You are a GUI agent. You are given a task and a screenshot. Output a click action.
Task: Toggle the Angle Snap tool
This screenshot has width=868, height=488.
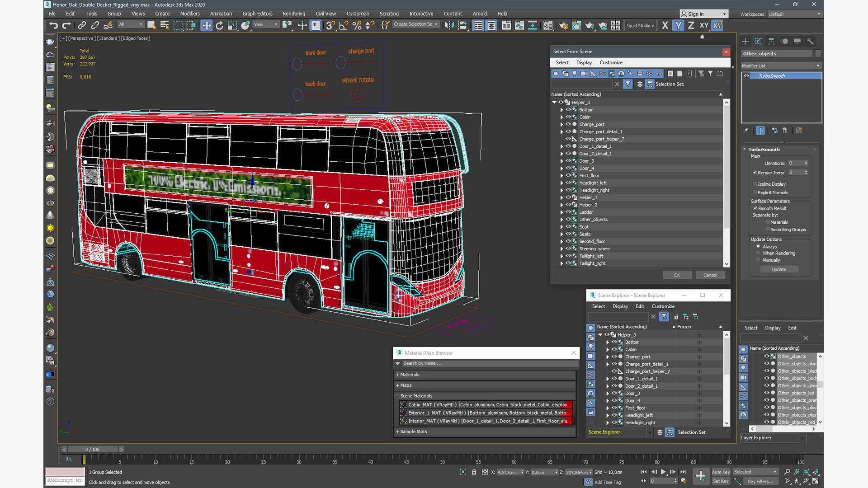click(344, 25)
